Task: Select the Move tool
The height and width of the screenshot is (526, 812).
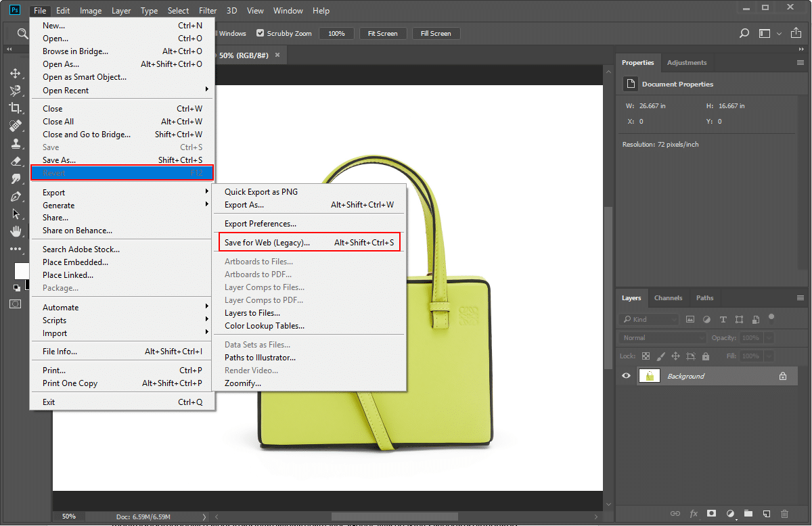Action: click(15, 74)
